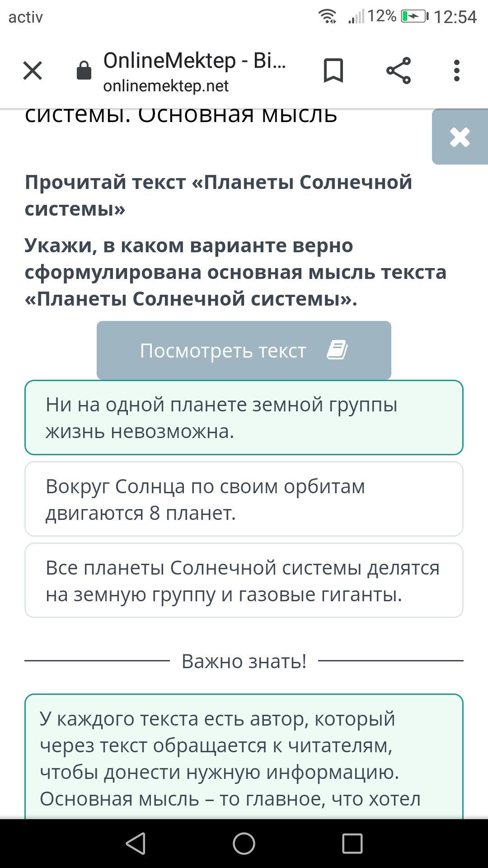Bookmark this page

point(333,71)
